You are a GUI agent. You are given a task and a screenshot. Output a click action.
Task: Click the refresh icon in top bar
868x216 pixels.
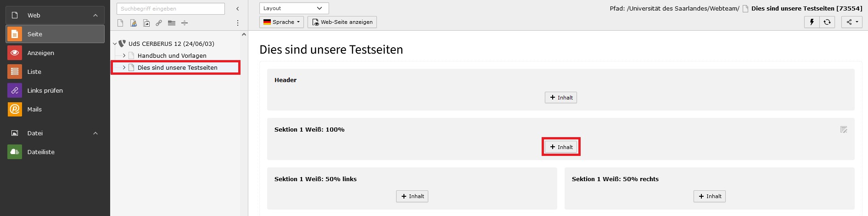(827, 22)
